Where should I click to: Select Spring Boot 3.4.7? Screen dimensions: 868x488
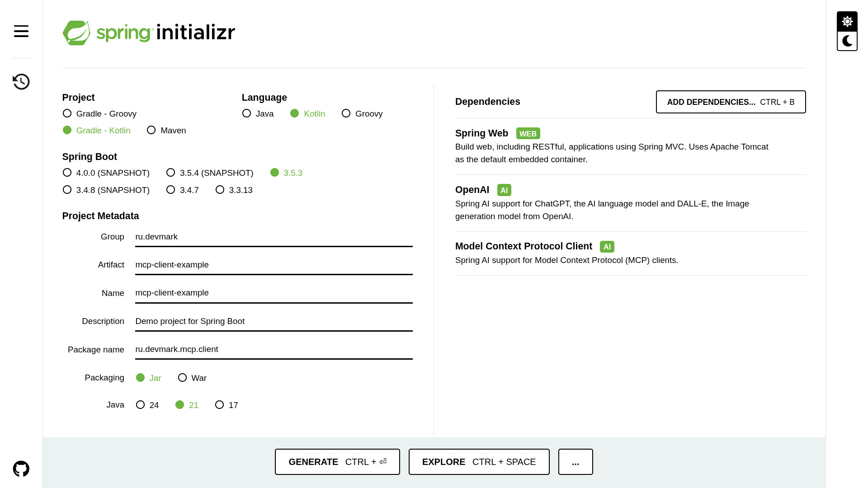tap(182, 190)
